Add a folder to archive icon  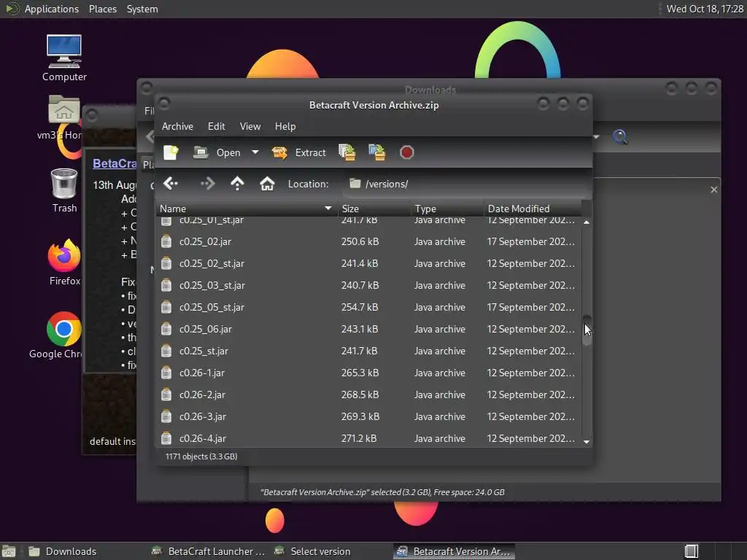[x=377, y=152]
